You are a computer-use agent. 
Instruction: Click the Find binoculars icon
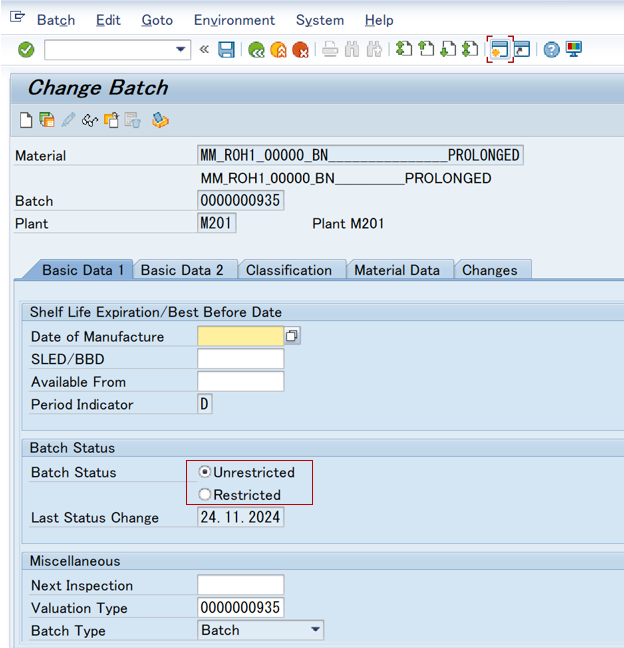352,50
